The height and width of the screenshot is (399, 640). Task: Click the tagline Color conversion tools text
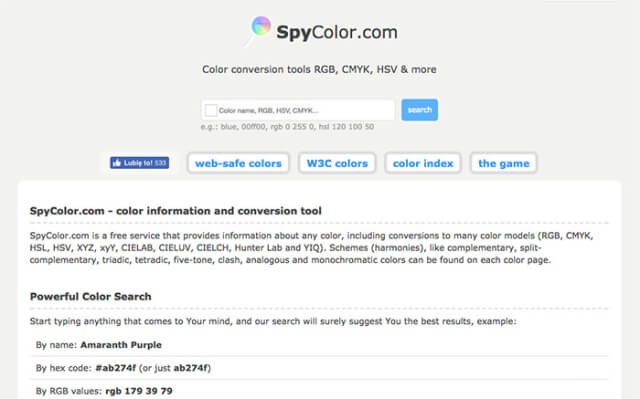tap(319, 69)
